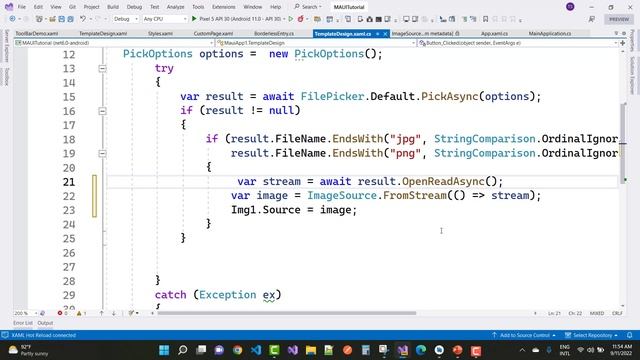
Task: Go to previous issue up arrow
Action: coord(101,313)
